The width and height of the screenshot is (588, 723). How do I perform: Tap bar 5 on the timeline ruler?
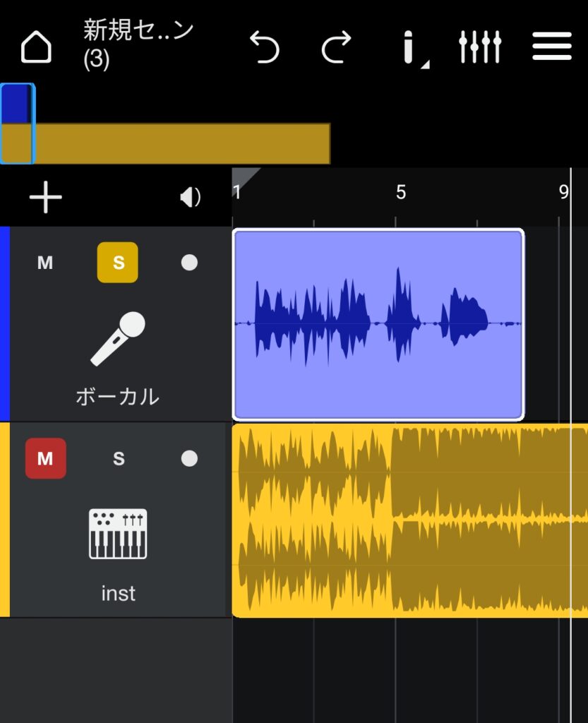click(x=401, y=192)
